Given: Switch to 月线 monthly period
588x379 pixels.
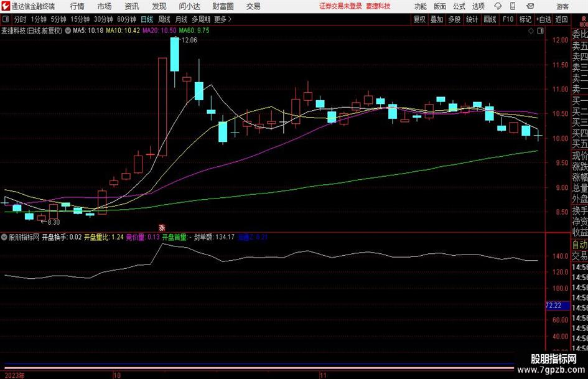Looking at the screenshot, I should click(x=181, y=19).
